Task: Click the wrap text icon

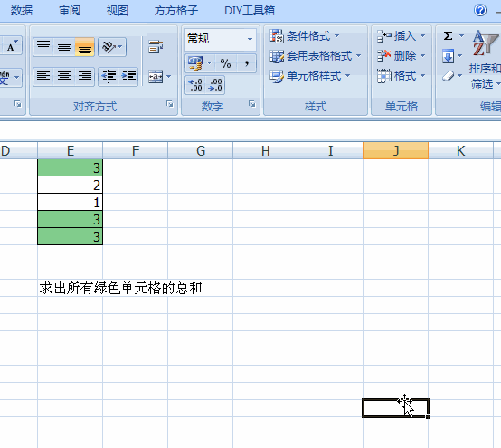Action: (156, 47)
